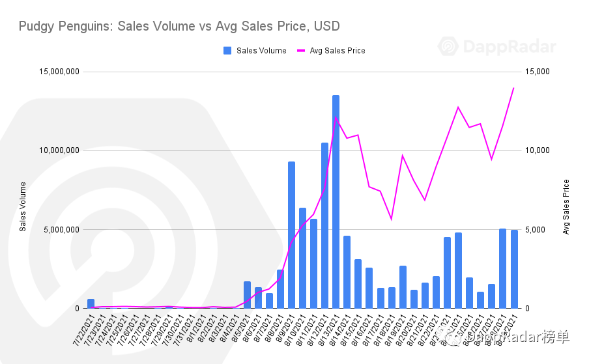Click the DappRadar watermark text at top right
This screenshot has width=589, height=364.
[510, 47]
